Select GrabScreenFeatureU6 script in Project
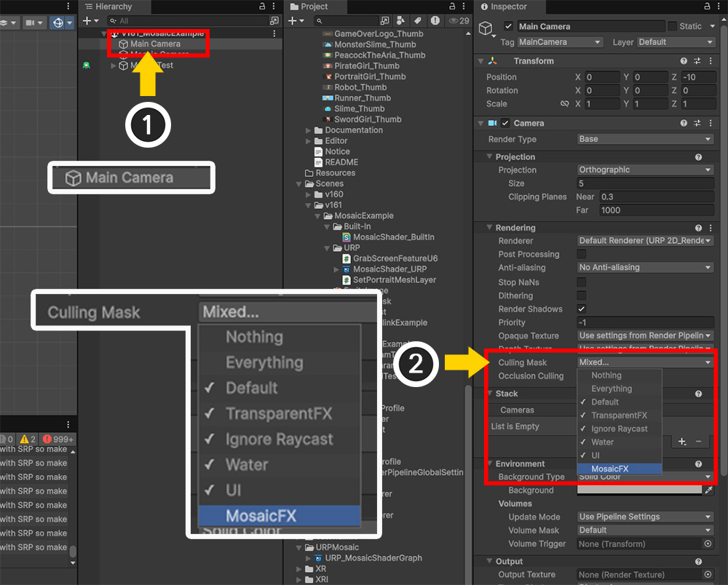 pos(395,258)
